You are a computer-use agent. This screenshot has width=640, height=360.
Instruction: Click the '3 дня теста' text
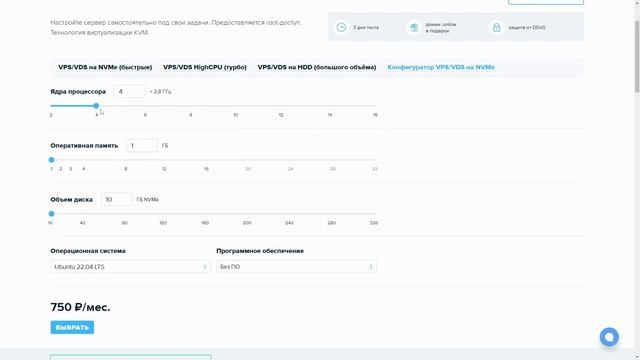coord(366,27)
